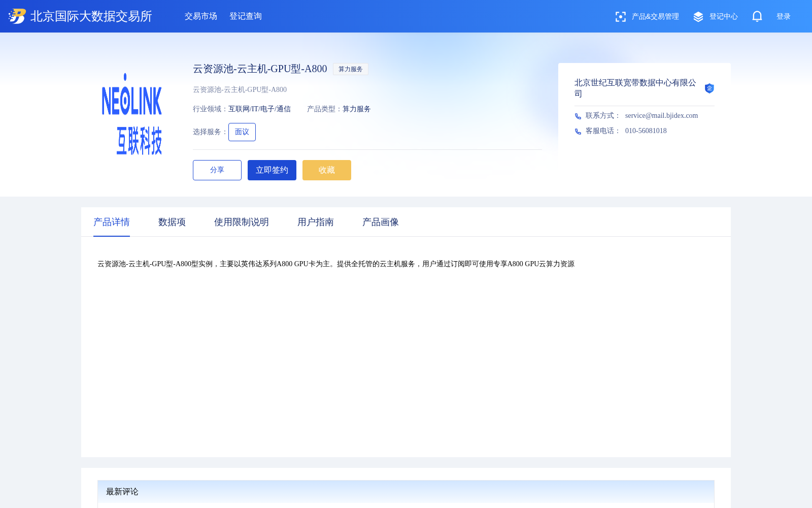This screenshot has height=508, width=812.
Task: Click the 立即签约 button
Action: click(272, 170)
